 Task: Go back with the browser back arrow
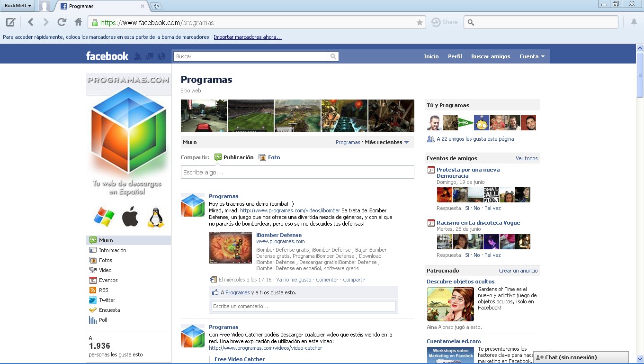tap(31, 22)
